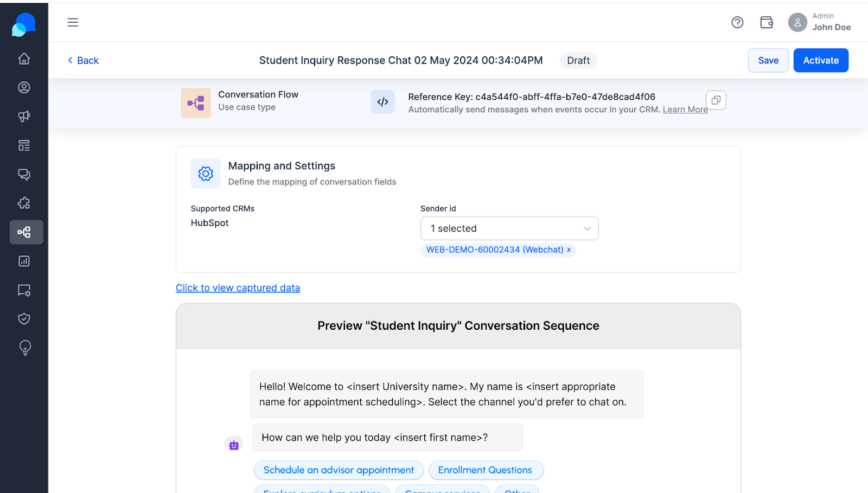Click the 'How can we help you today' message
868x493 pixels.
pyautogui.click(x=387, y=438)
